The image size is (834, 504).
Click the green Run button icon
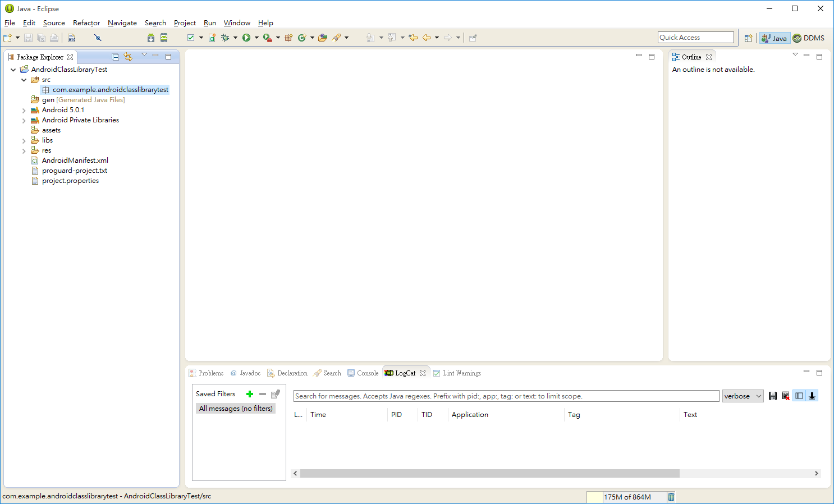(246, 38)
